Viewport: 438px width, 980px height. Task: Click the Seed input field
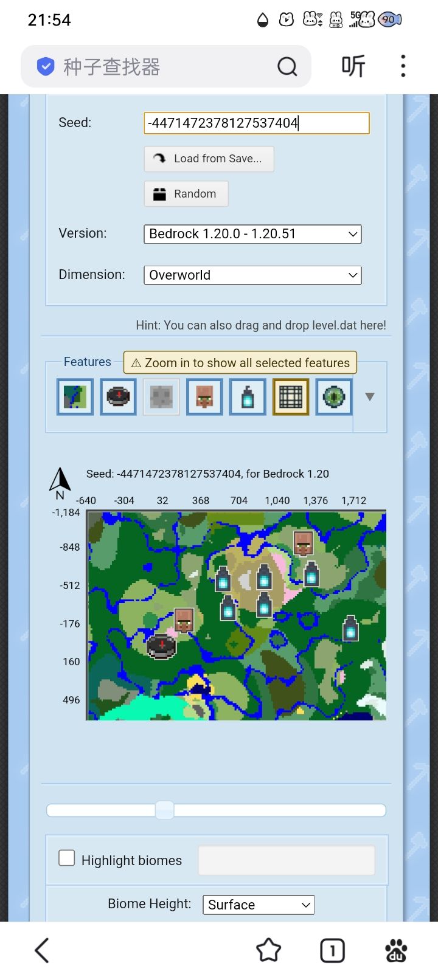tap(257, 123)
